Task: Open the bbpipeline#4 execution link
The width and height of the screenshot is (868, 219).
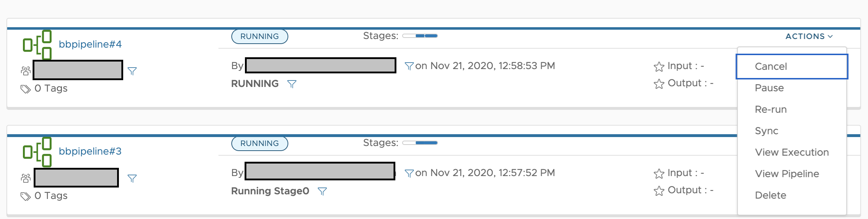Action: click(90, 44)
